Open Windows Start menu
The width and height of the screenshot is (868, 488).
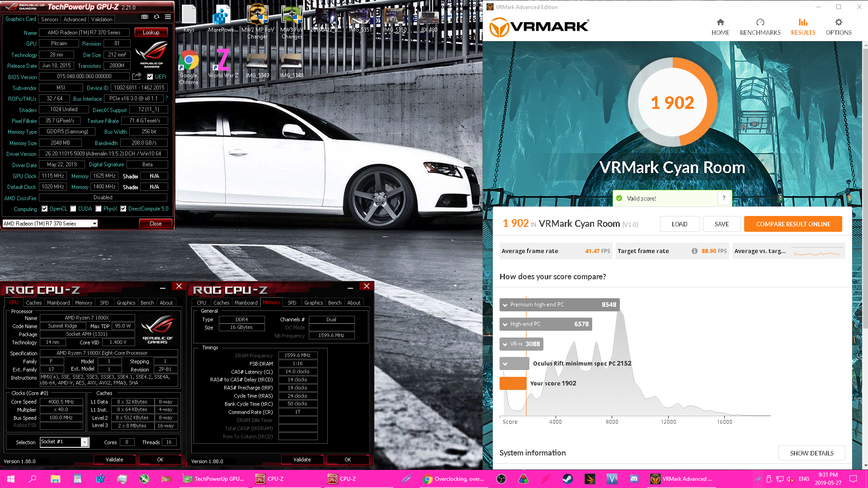pyautogui.click(x=11, y=479)
